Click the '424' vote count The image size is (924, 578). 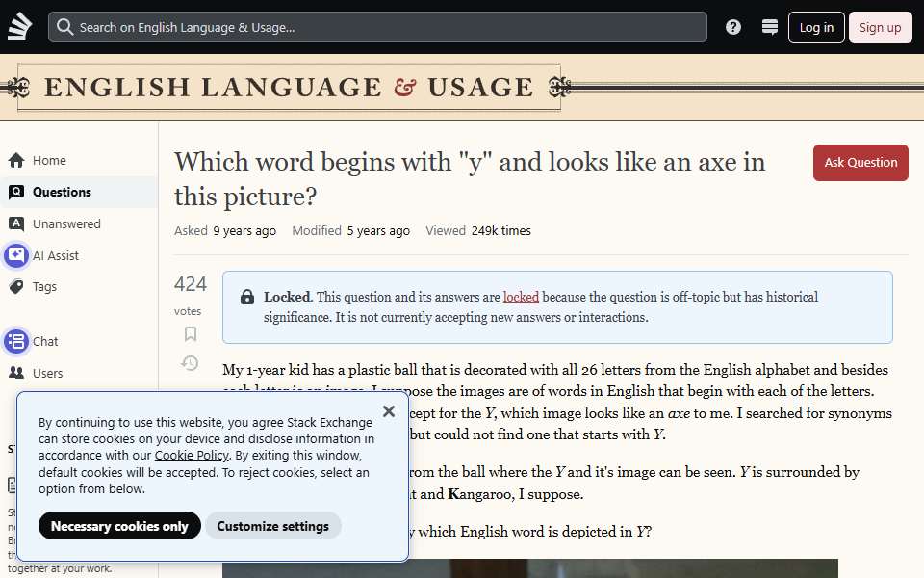coord(191,284)
